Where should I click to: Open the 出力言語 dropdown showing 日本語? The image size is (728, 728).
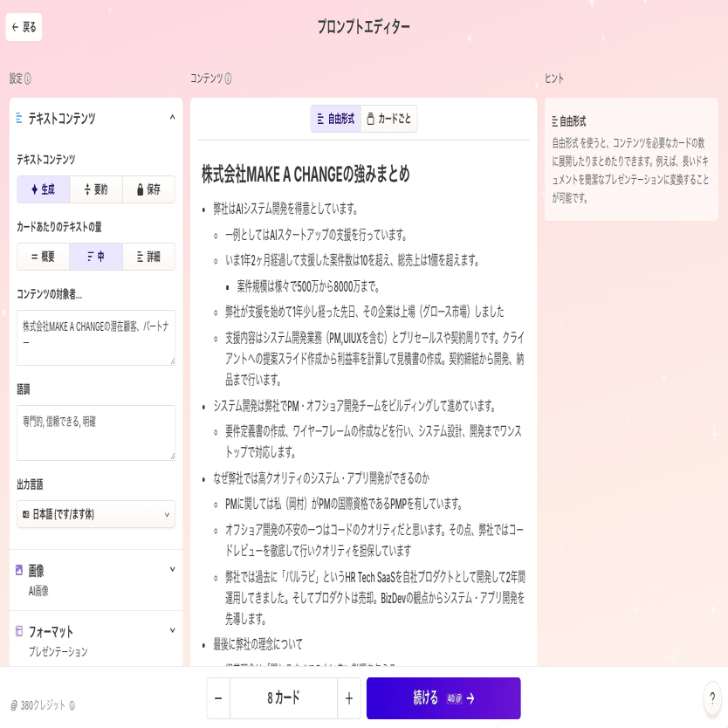click(x=96, y=514)
